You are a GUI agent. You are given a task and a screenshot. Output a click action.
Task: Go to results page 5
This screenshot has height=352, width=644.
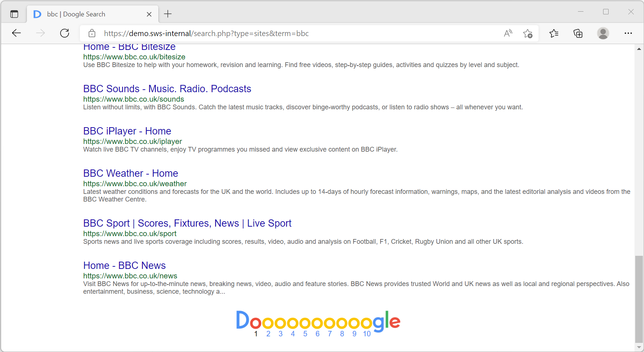305,334
